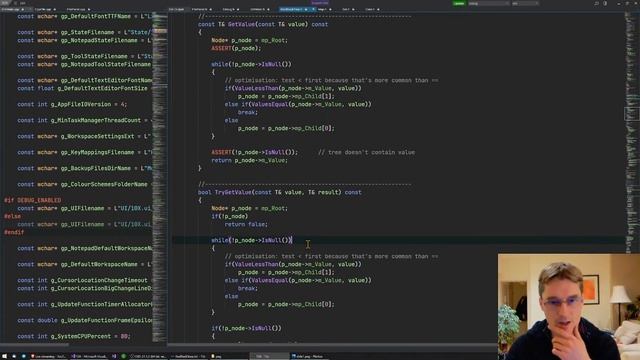Open the green round taskbar icon

coord(123,356)
